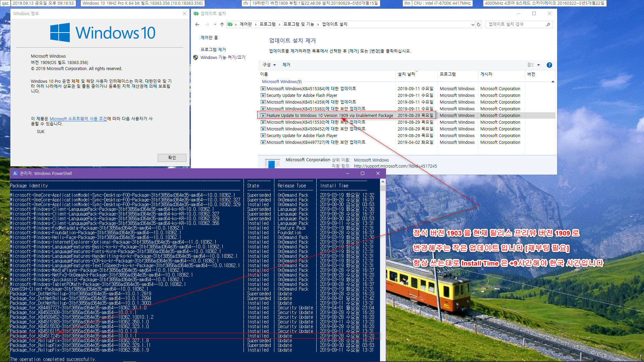
Task: Open help with the blue question mark icon
Action: pos(549,65)
